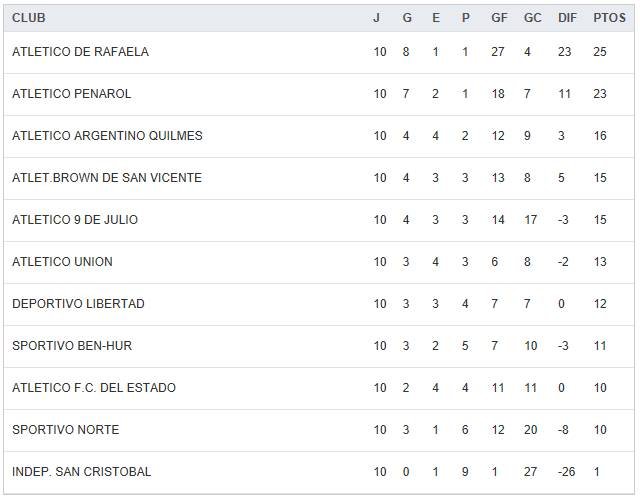Click the E column header
Viewport: 640px width, 499px height.
[436, 18]
